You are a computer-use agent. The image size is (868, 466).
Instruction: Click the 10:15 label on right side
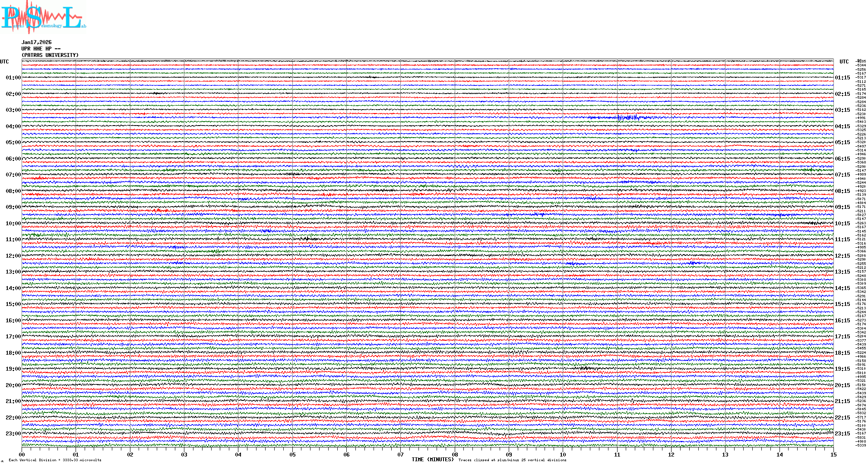[842, 224]
